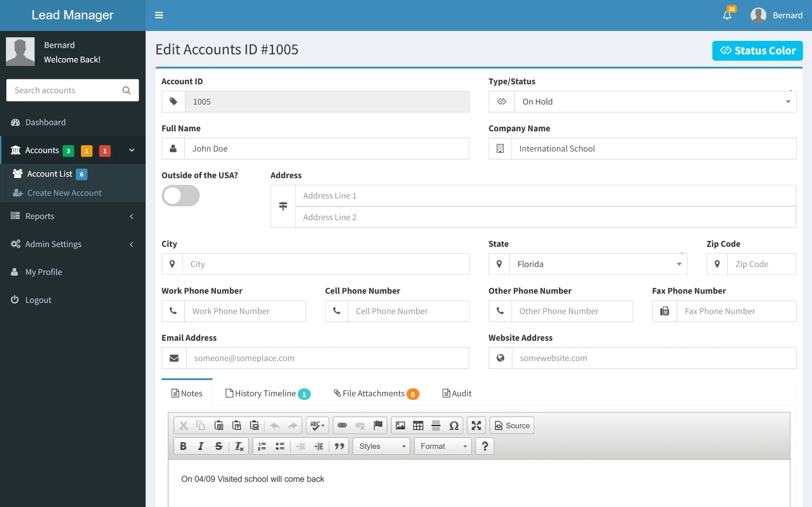This screenshot has width=812, height=507.
Task: Click the Zip Code field
Action: [762, 264]
